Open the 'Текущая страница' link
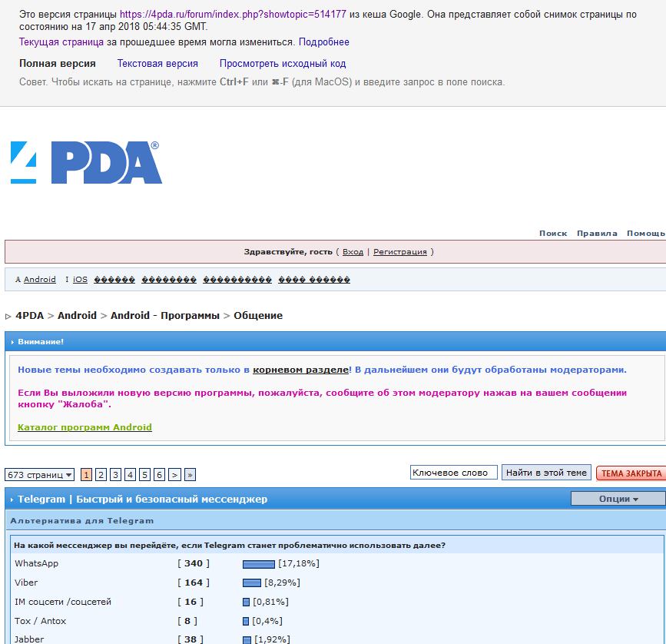 tap(61, 42)
